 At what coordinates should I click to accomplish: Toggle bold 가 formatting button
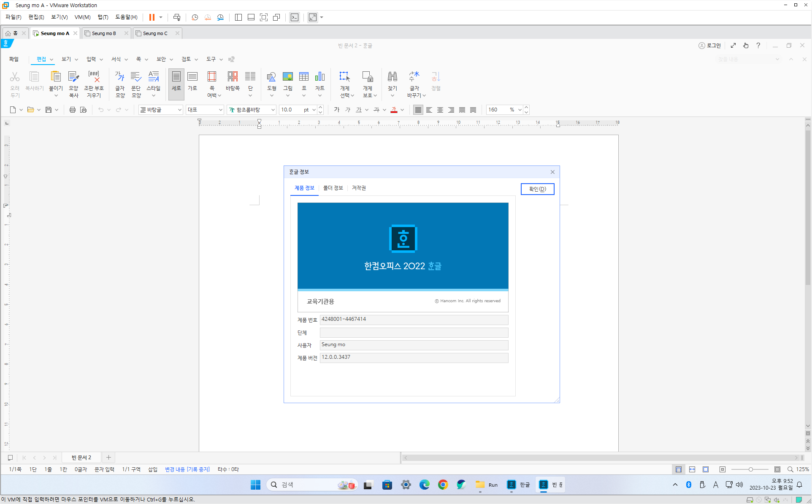tap(336, 110)
